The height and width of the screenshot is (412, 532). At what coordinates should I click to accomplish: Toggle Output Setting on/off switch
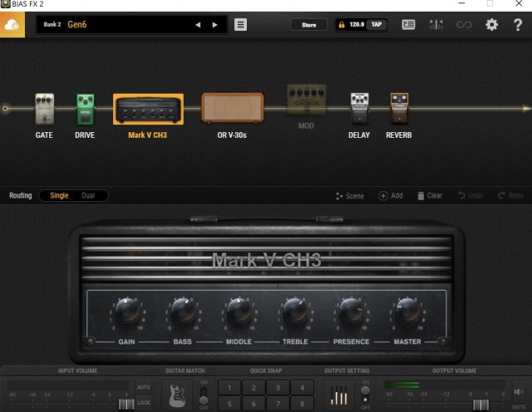(365, 395)
